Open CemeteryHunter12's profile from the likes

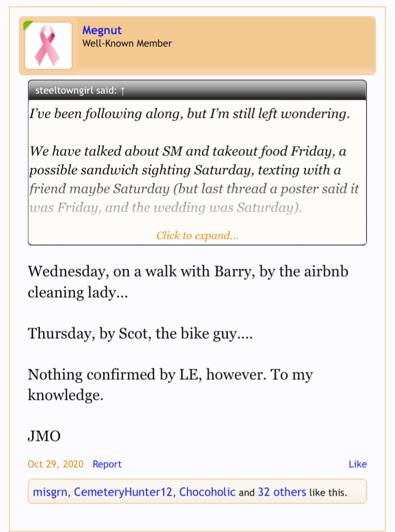pos(123,492)
